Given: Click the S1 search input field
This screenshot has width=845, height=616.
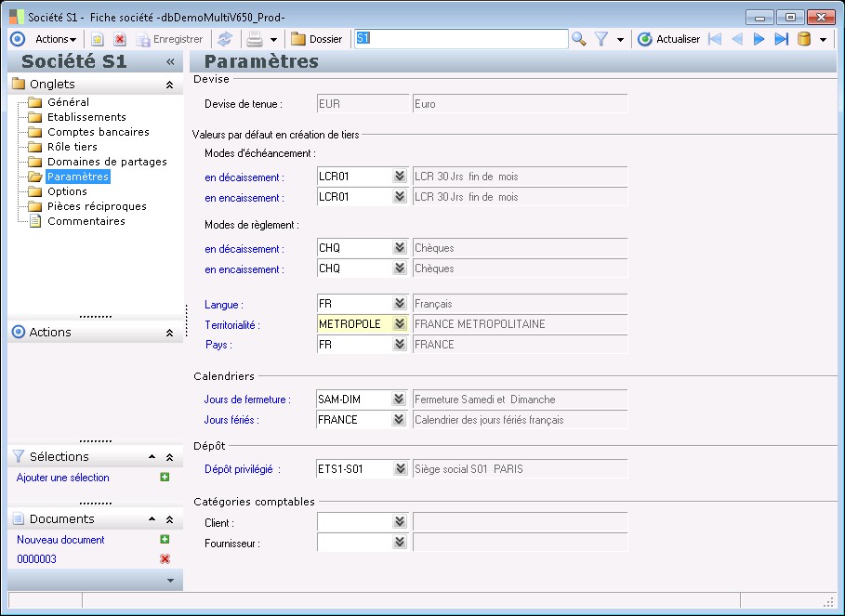Looking at the screenshot, I should (x=460, y=39).
